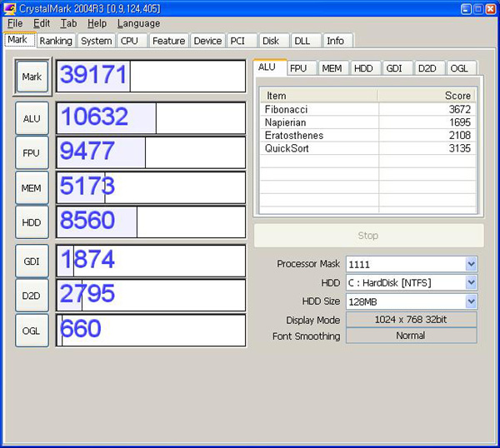Click the total Mark score bar 39171

[151, 76]
